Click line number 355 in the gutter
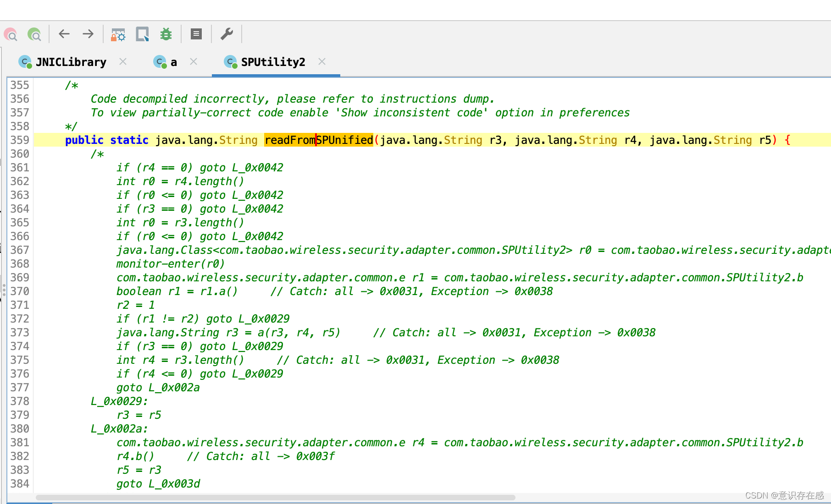Viewport: 831px width, 504px height. click(x=20, y=85)
